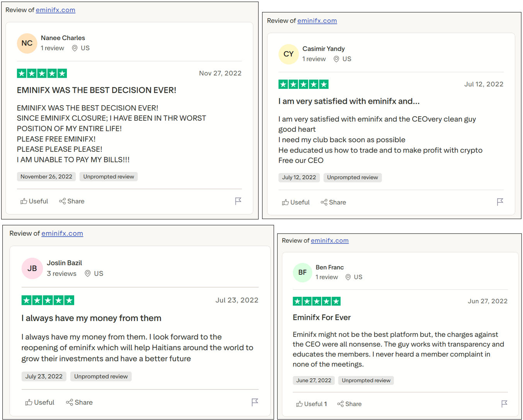Open eminifx.com link above Nanee Charles' review

56,10
